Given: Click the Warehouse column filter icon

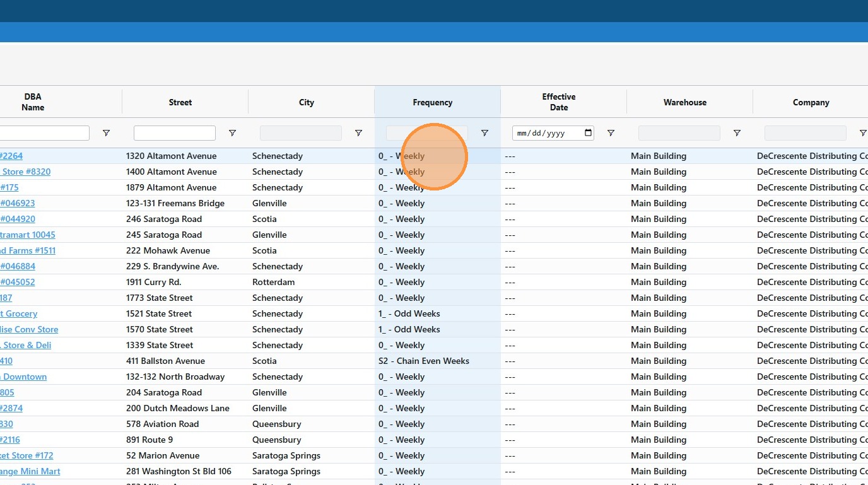Looking at the screenshot, I should 737,133.
